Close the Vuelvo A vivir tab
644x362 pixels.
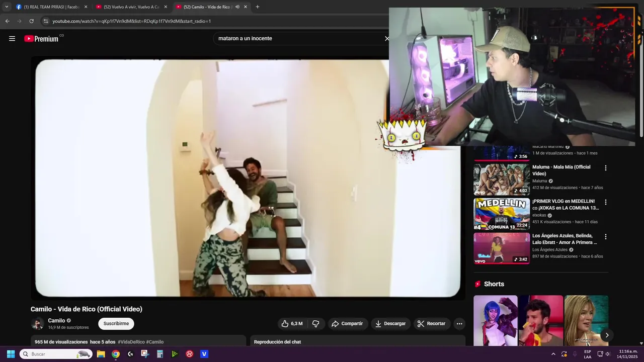(x=166, y=7)
